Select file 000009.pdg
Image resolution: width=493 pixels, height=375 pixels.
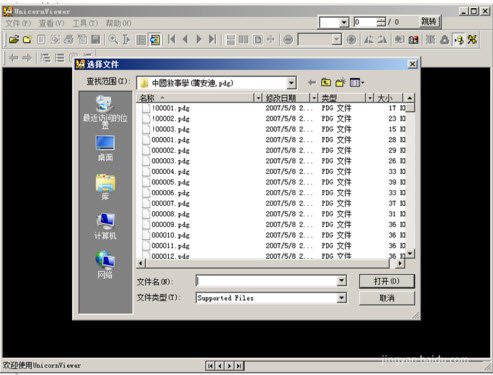pos(170,225)
